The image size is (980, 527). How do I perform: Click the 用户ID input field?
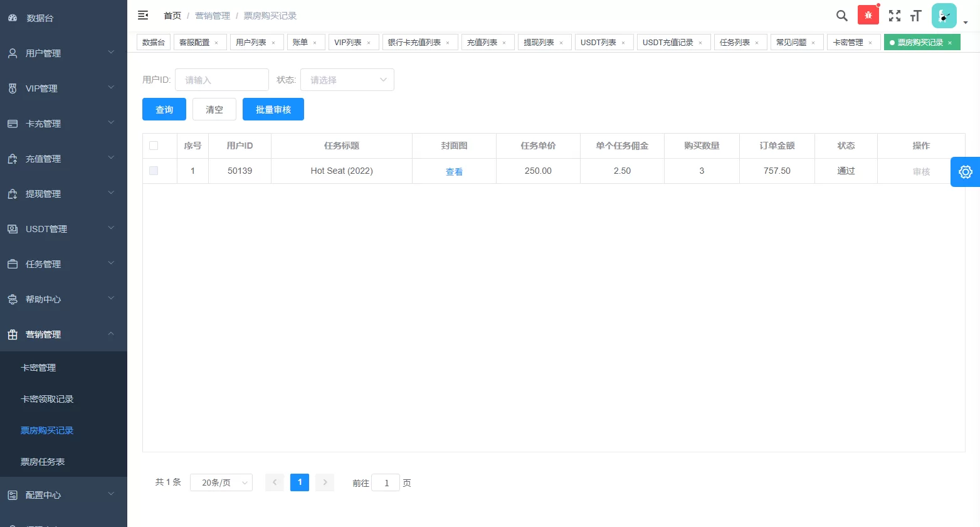[x=221, y=80]
